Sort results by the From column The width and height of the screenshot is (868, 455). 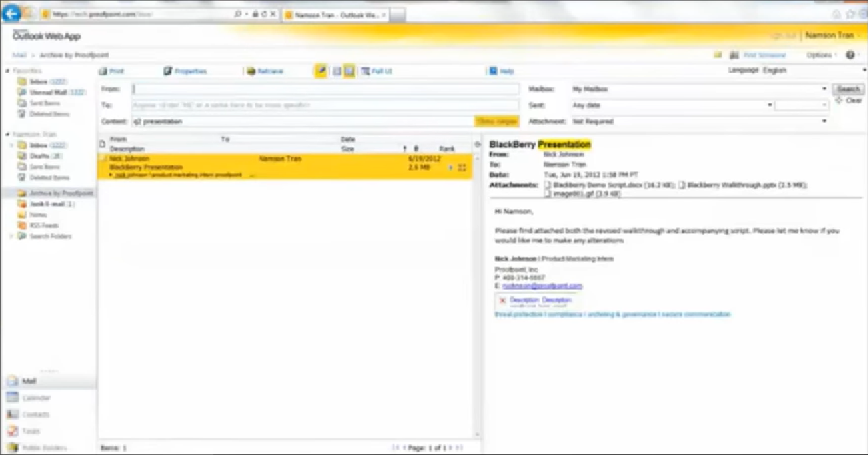[x=118, y=139]
